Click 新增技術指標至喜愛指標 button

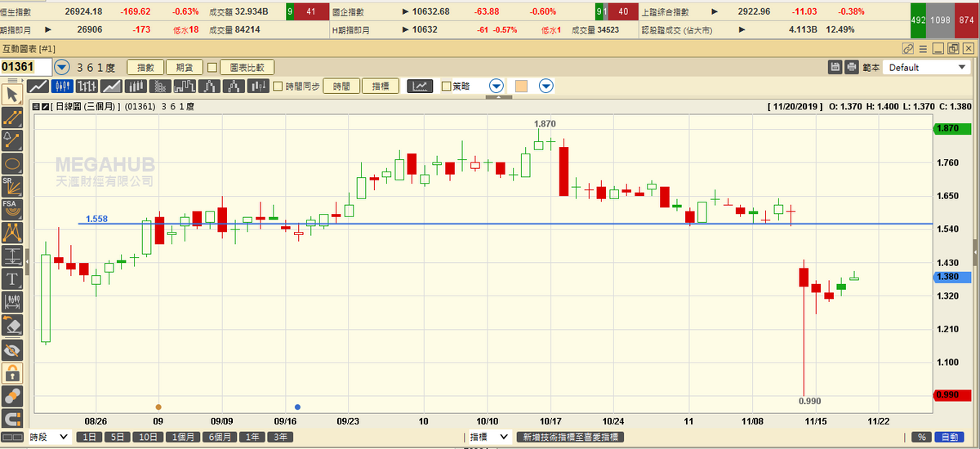coord(571,437)
